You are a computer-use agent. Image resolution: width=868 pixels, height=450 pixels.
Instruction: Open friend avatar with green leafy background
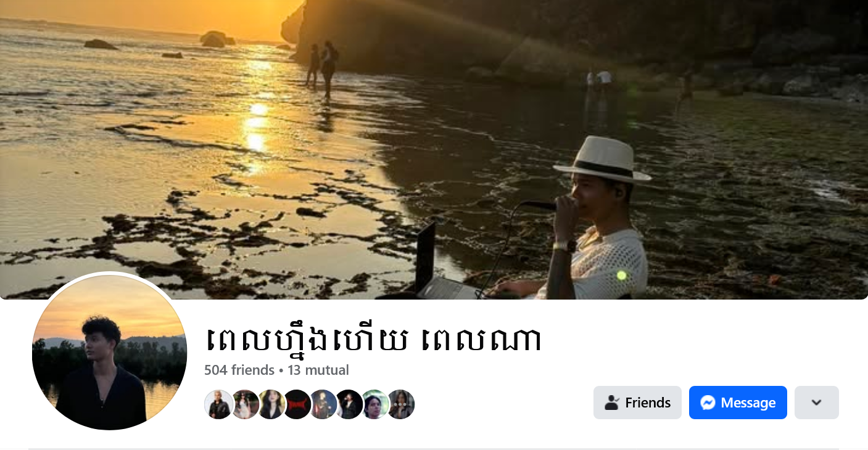(x=374, y=404)
